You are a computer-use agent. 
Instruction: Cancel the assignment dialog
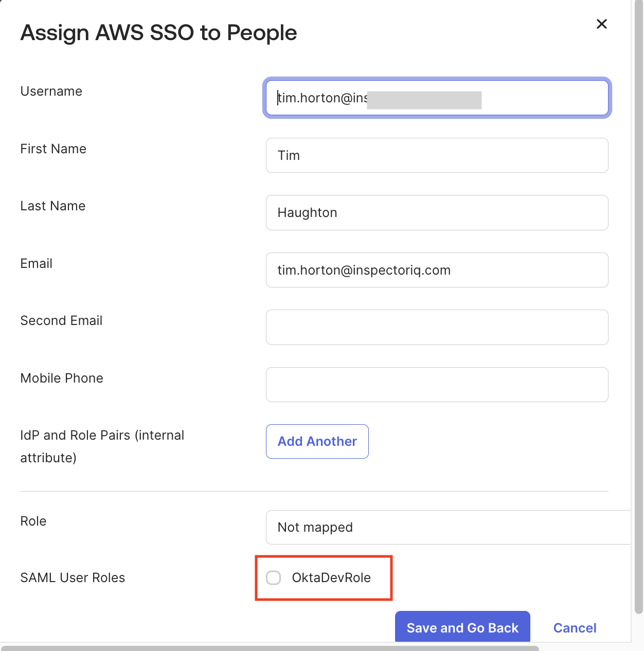coord(575,628)
